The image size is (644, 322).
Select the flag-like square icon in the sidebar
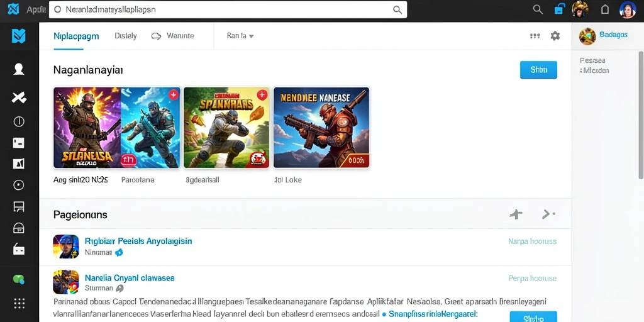[18, 164]
